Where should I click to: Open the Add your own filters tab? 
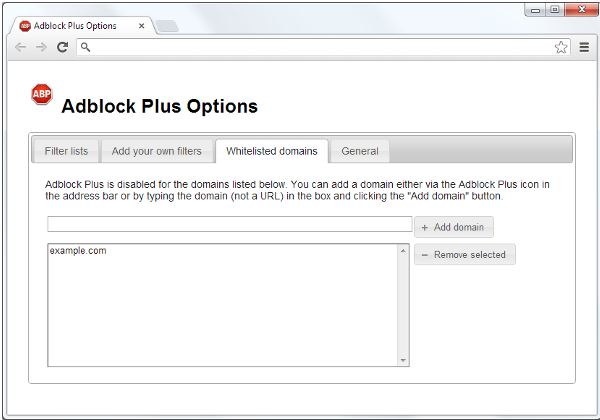(x=156, y=151)
